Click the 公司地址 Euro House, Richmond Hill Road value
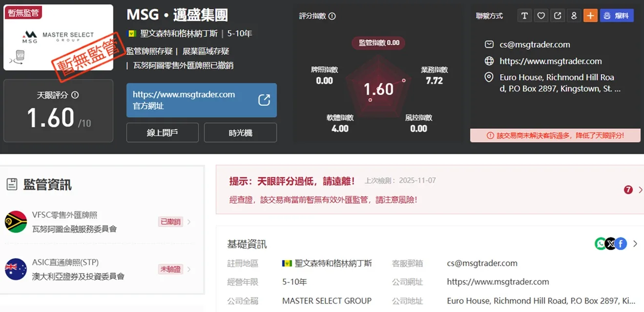Screen dimensions: 644x312 point(541,301)
